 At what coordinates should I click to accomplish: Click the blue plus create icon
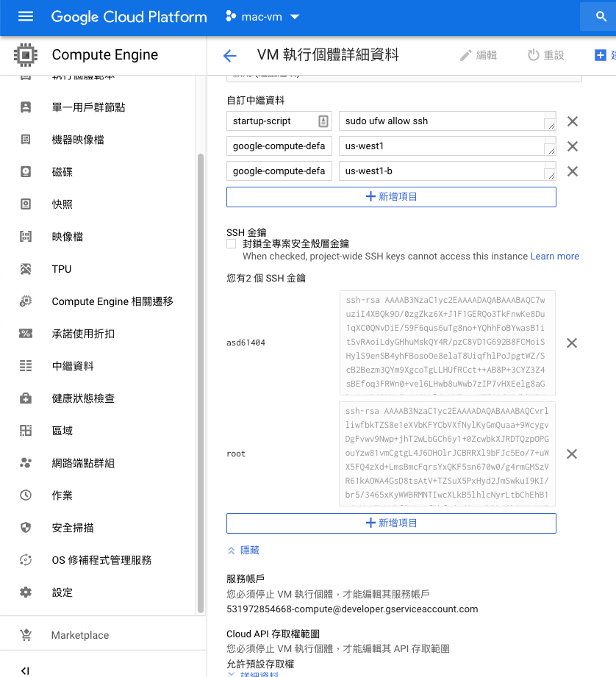pyautogui.click(x=600, y=55)
